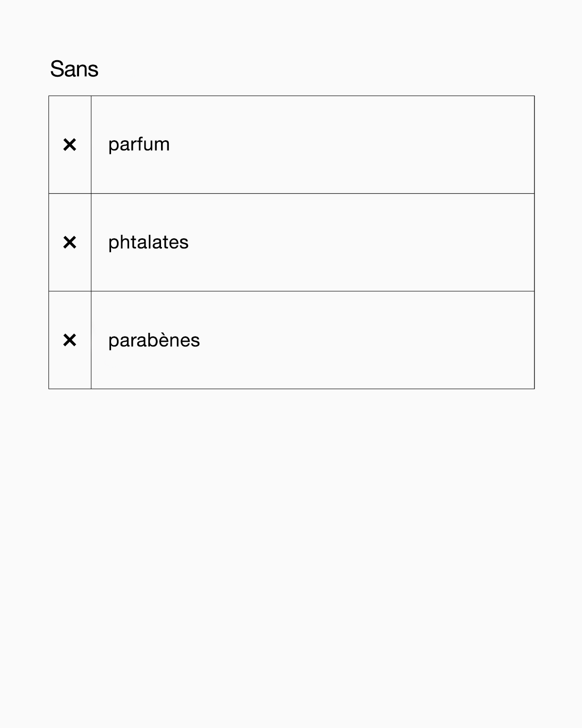Click the table's left border edge
The width and height of the screenshot is (582, 728).
pyautogui.click(x=49, y=242)
